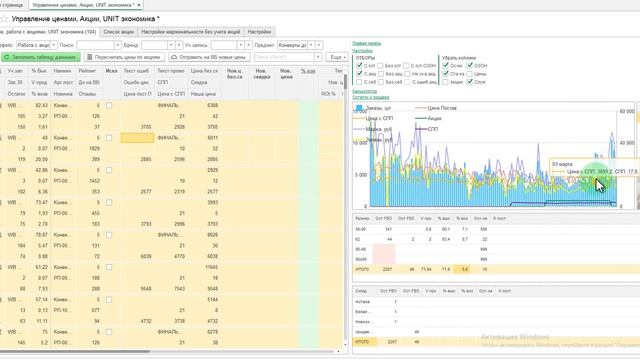Enable the С себ filter checkbox
This screenshot has height=360, width=640.
pos(359,82)
